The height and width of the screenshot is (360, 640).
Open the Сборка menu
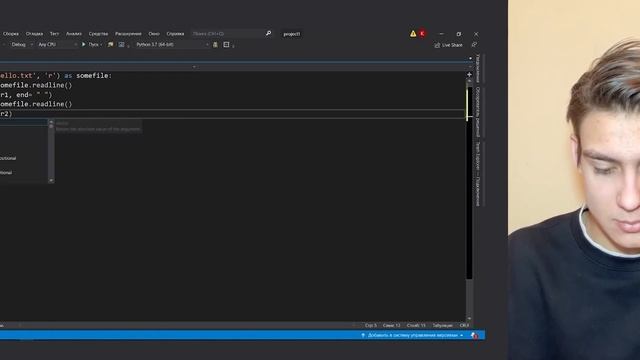11,34
